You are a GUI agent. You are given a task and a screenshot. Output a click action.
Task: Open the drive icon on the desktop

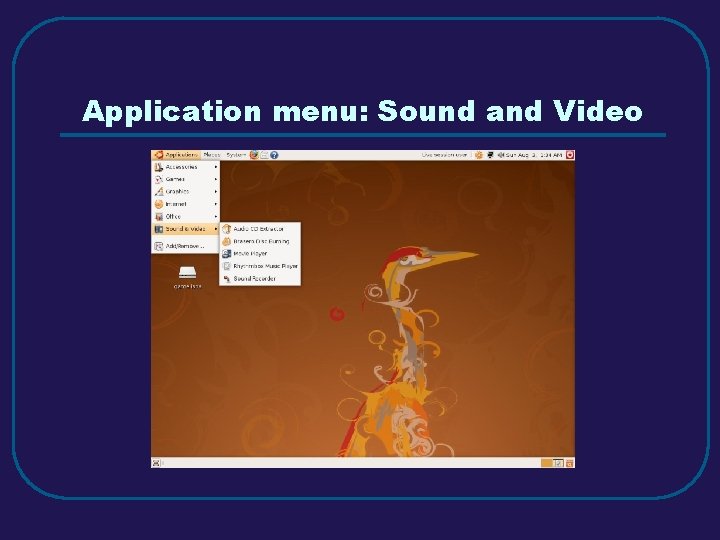187,273
